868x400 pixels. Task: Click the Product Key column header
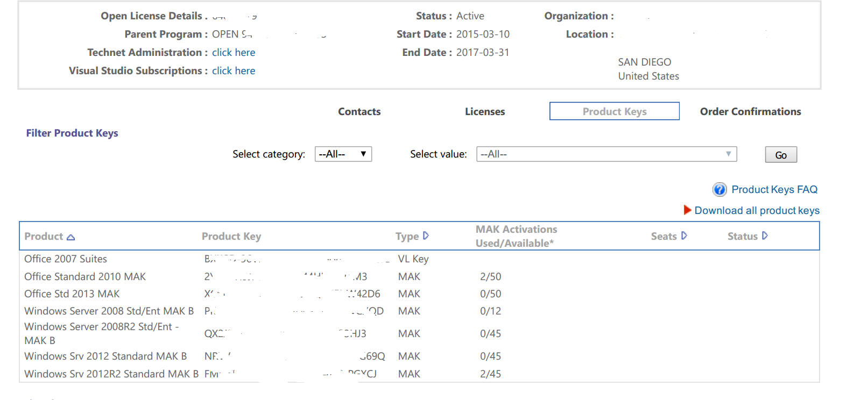(x=231, y=236)
